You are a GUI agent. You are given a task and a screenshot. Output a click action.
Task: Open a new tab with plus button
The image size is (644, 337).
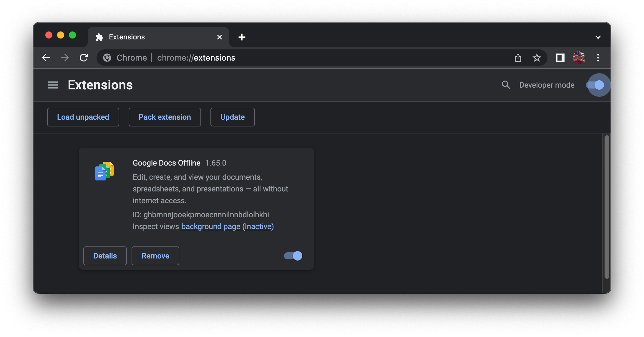coord(242,37)
